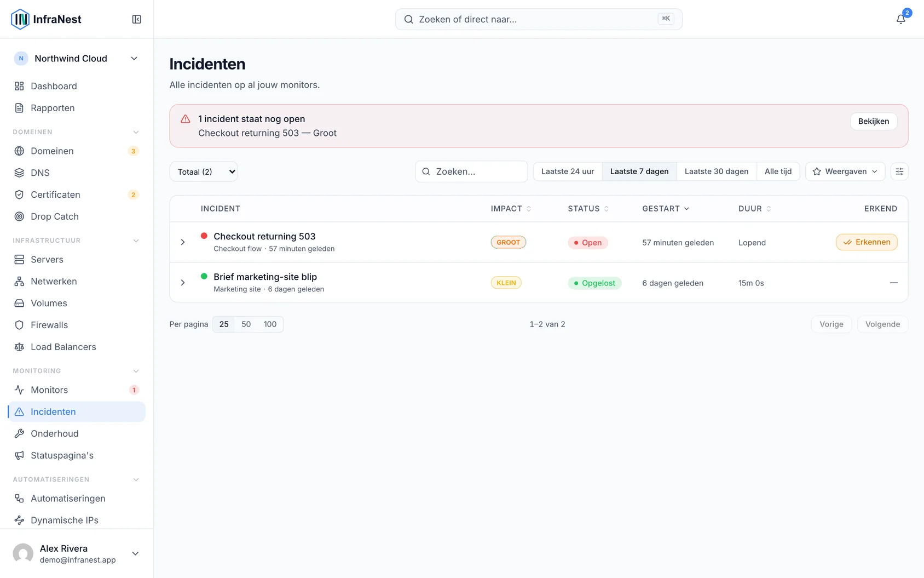
Task: Open the Checkout returning 503 title
Action: tap(264, 236)
